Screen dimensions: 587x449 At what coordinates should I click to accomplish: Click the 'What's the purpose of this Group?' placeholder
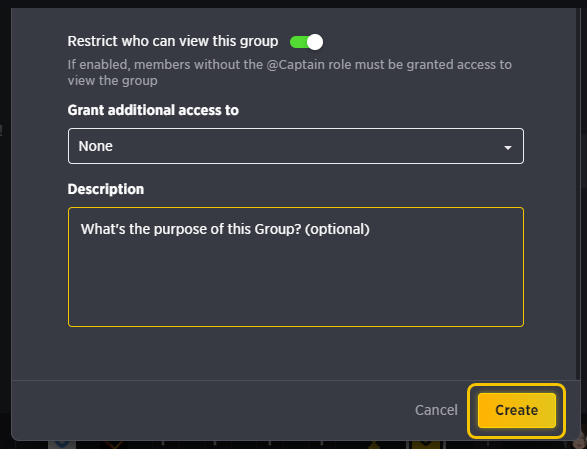(x=191, y=229)
